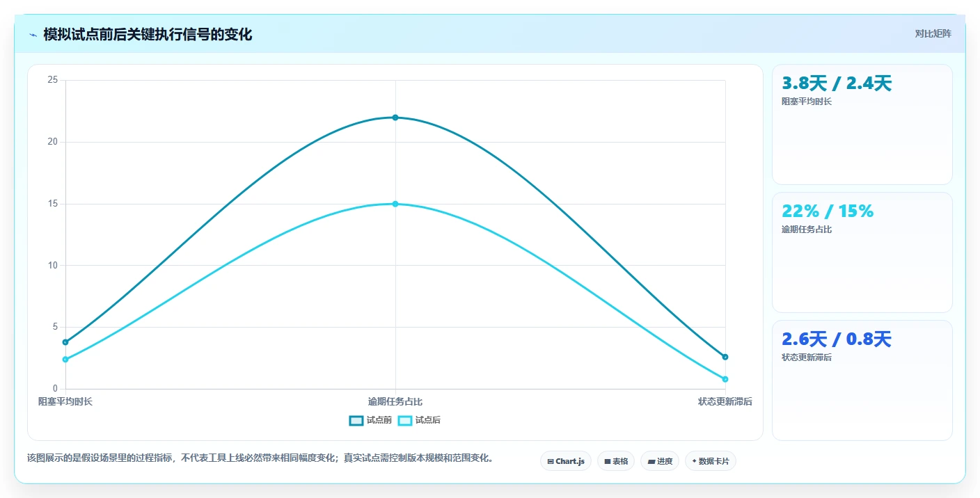Open the 对比矩阵 link
This screenshot has height=498, width=980.
(933, 33)
